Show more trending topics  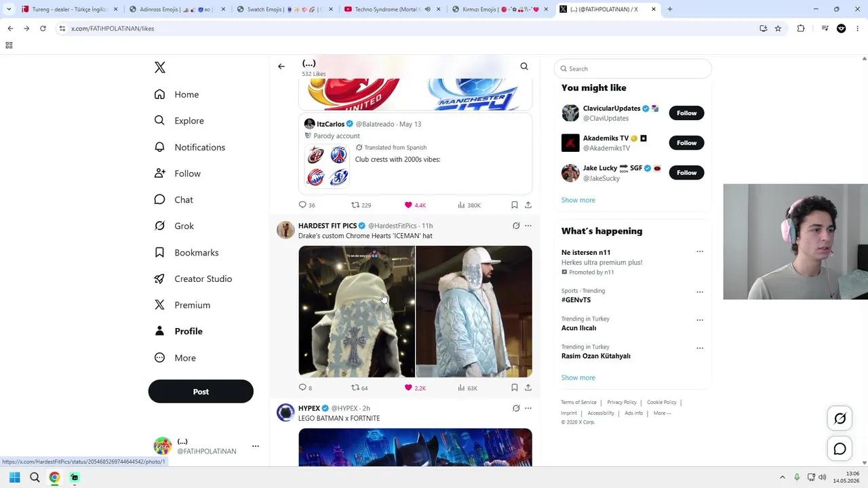pos(578,378)
